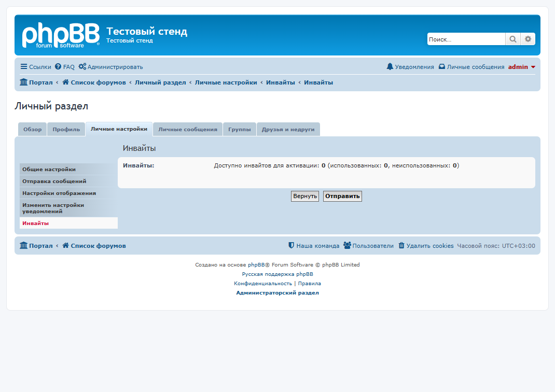The width and height of the screenshot is (555, 392).
Task: Click the Тестовый стенд site title
Action: [147, 32]
